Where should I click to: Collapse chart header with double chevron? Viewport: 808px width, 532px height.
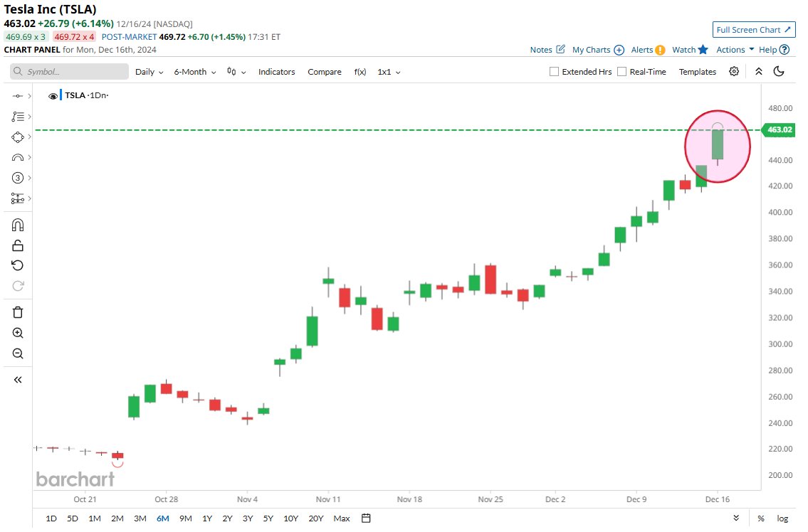click(x=759, y=72)
